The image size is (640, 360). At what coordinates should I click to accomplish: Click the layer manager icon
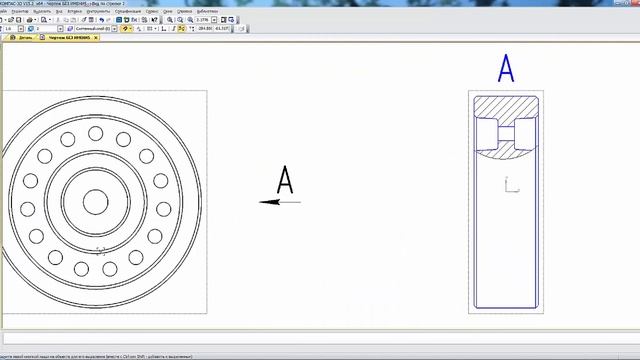[x=70, y=29]
